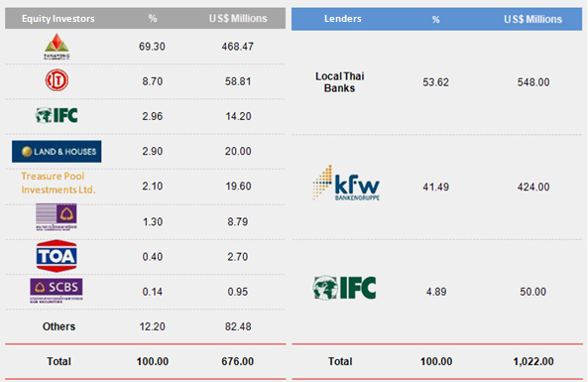588x382 pixels.
Task: Select the IFC logo under Lenders
Action: (x=344, y=288)
